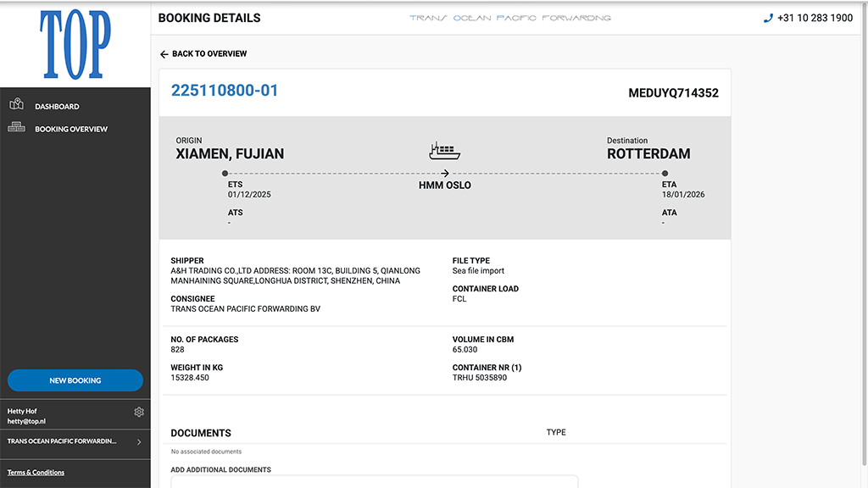This screenshot has width=868, height=488.
Task: Open the Terms & Conditions link
Action: (x=36, y=472)
